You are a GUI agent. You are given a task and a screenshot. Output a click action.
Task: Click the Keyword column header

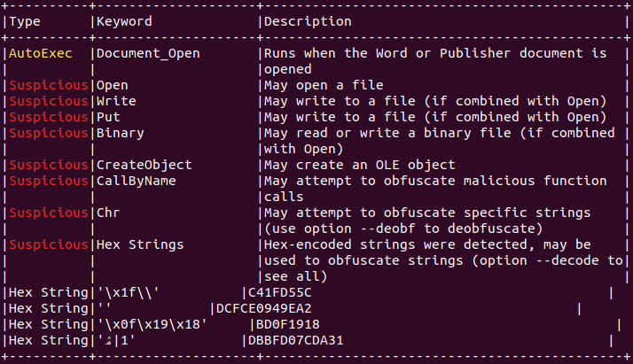point(124,22)
